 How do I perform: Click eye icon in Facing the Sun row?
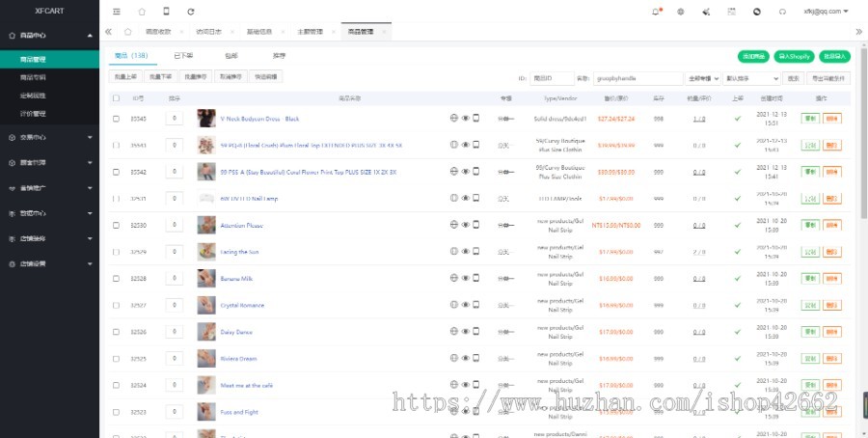[466, 252]
